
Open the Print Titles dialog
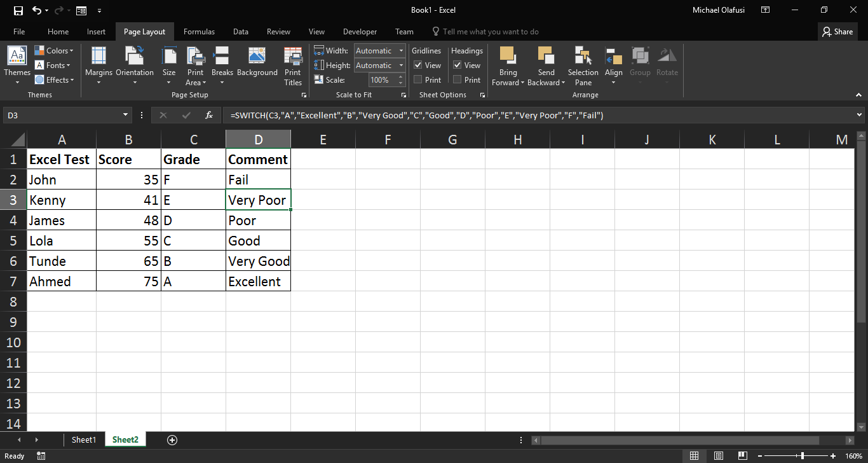293,66
